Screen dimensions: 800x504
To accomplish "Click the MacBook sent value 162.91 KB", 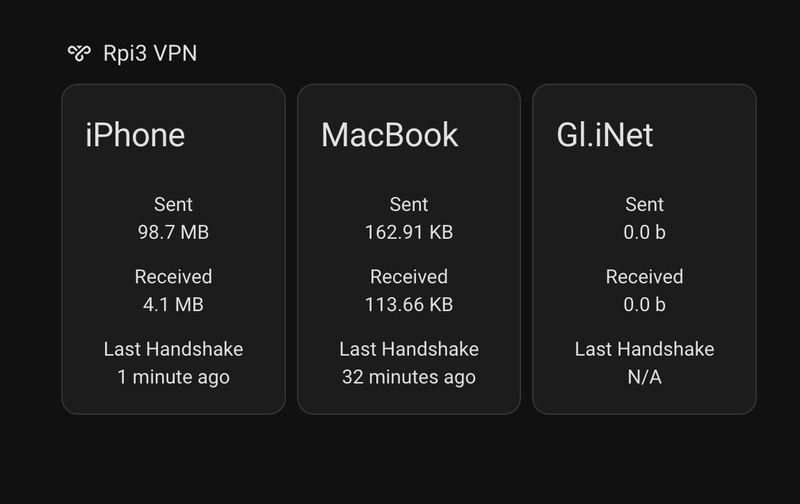I will click(x=409, y=232).
